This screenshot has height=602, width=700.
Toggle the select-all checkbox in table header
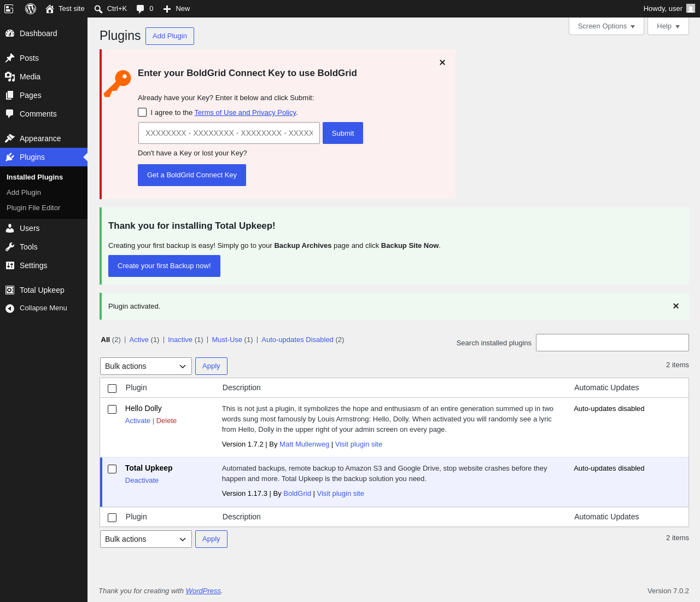click(112, 389)
